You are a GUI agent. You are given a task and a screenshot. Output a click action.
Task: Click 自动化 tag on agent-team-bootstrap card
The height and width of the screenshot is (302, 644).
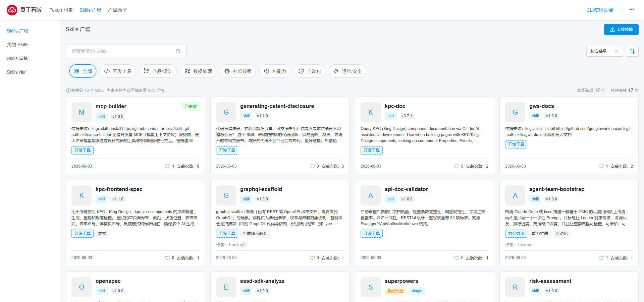[x=561, y=234]
